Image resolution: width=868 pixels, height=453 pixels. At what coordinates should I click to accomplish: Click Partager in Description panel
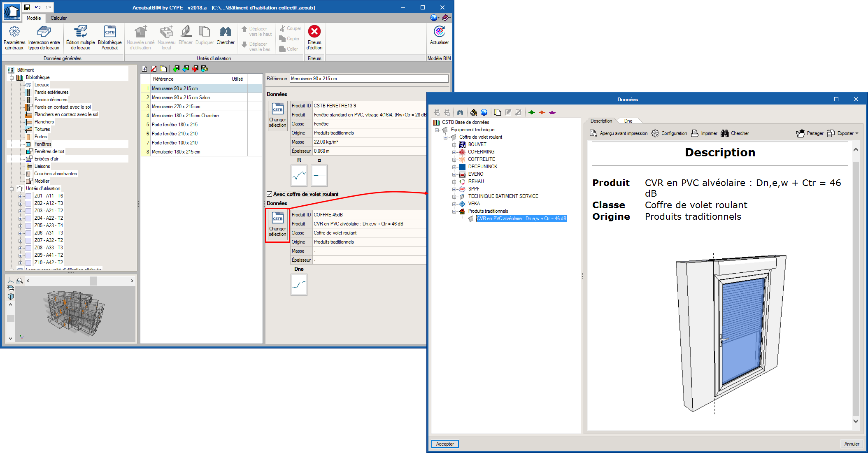tap(810, 133)
